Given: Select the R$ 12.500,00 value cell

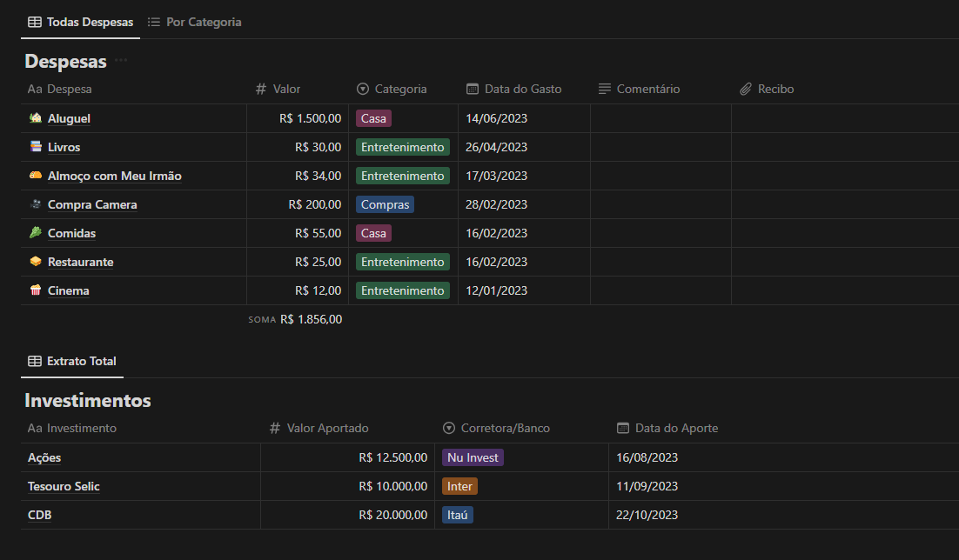Looking at the screenshot, I should [x=347, y=458].
